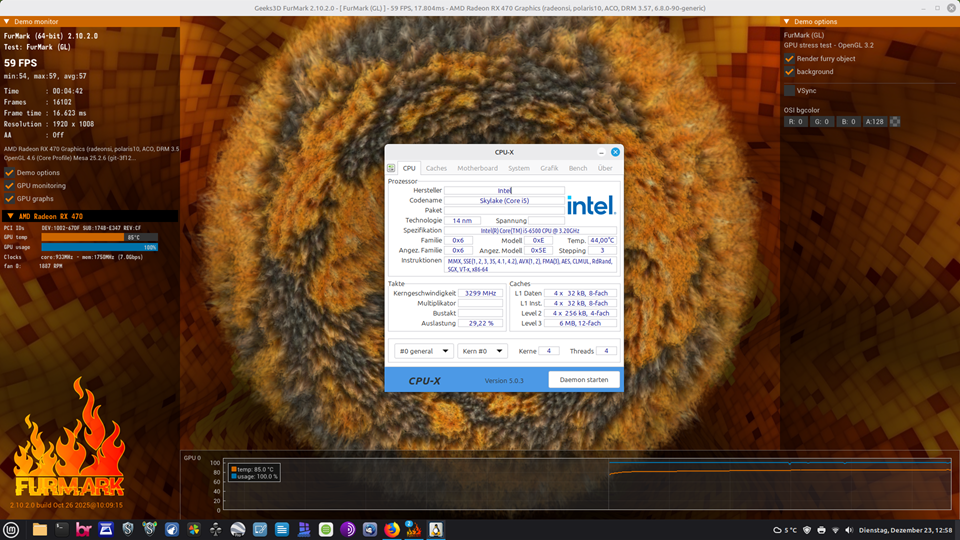
Task: Click the date and time clock in panel
Action: pos(906,529)
